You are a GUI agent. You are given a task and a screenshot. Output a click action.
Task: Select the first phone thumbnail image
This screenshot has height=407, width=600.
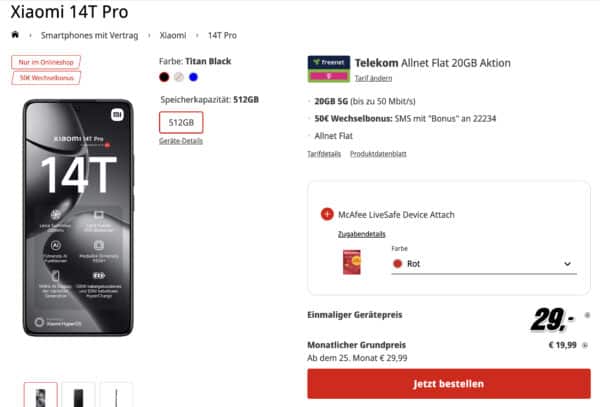coord(40,395)
